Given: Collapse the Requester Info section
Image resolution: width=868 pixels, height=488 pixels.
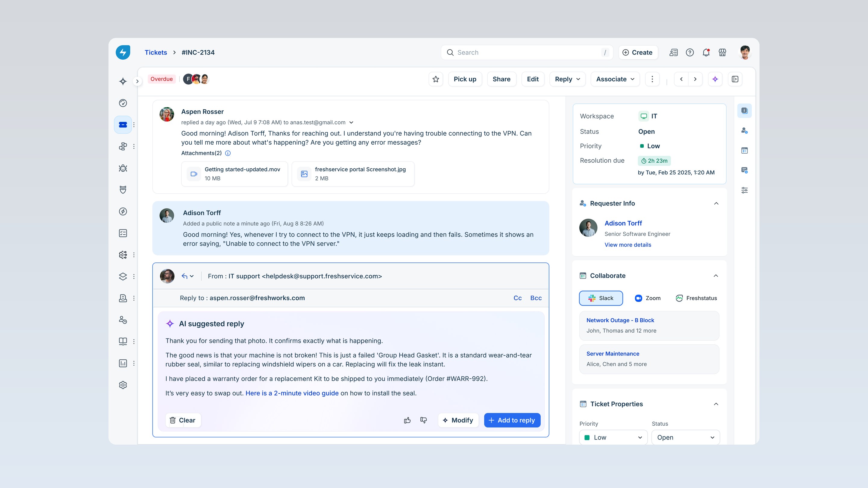Looking at the screenshot, I should [716, 203].
